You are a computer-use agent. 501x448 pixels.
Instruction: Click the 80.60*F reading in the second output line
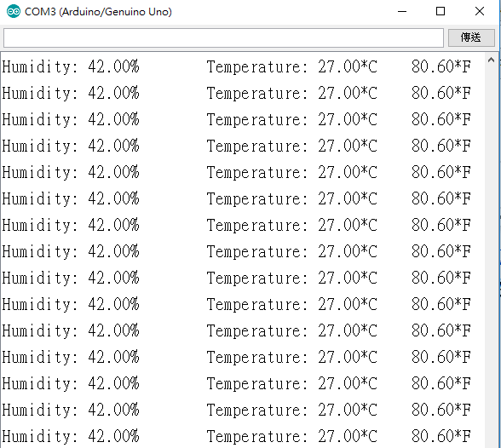coord(441,93)
